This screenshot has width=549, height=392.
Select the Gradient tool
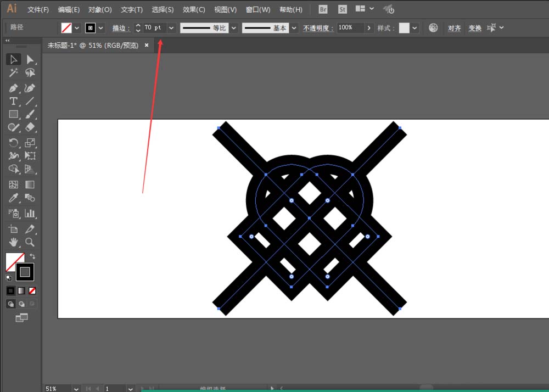[x=30, y=184]
